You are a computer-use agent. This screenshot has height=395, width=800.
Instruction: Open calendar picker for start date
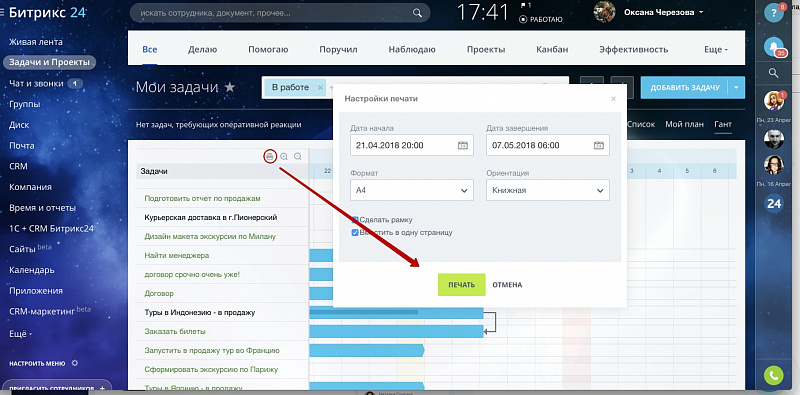pyautogui.click(x=463, y=145)
